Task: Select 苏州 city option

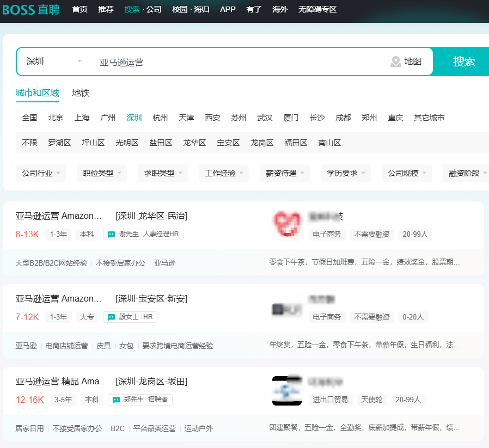Action: 239,118
